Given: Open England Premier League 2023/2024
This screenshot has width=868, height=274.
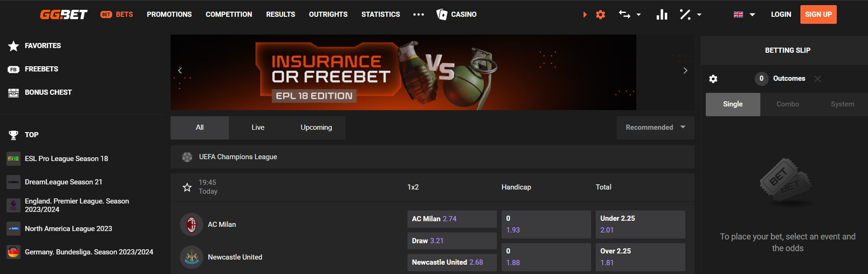Looking at the screenshot, I should [x=77, y=205].
